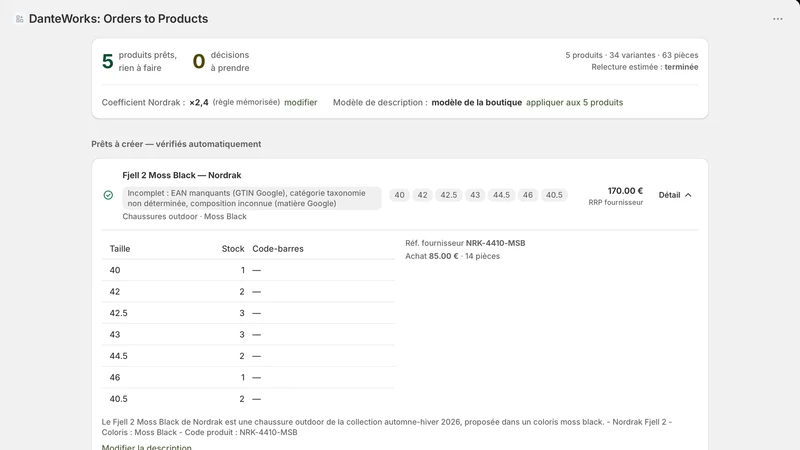
Task: Click the 170.00 € price
Action: (625, 191)
